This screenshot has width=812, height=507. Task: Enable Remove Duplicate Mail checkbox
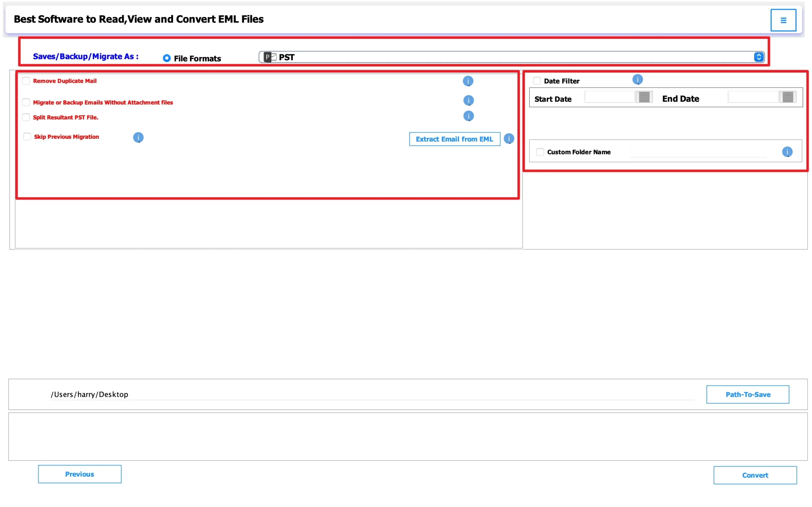click(26, 81)
